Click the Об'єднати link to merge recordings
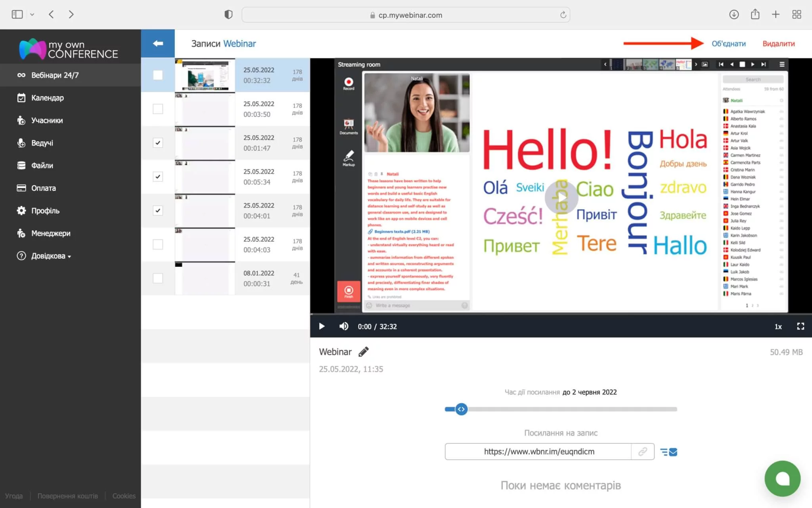This screenshot has height=508, width=812. click(728, 44)
